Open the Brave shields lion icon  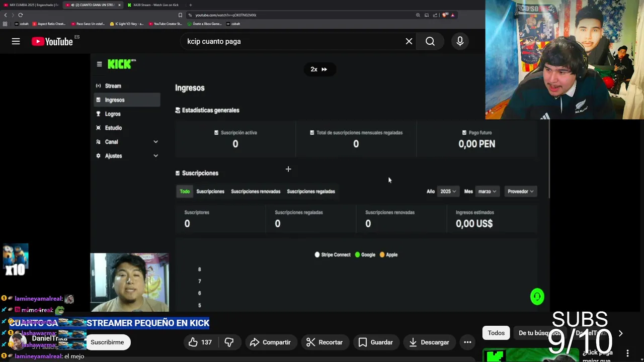pyautogui.click(x=445, y=15)
